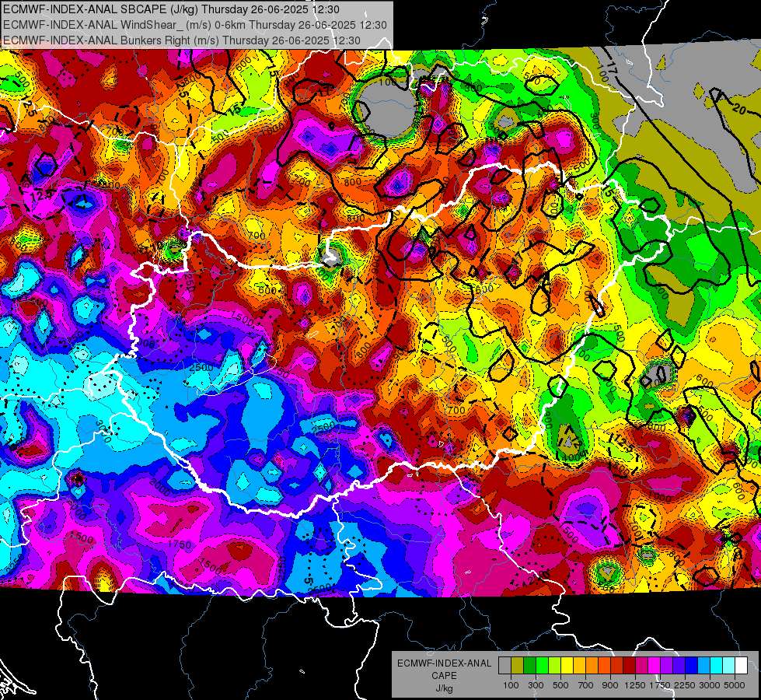Select the lime yellow-green legend swatch

coord(555,665)
